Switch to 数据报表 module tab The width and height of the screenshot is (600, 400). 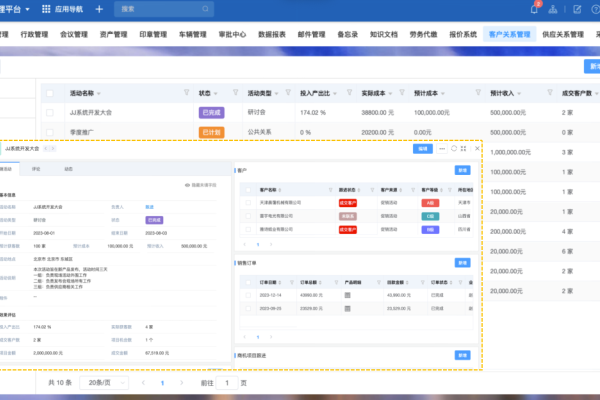pyautogui.click(x=272, y=34)
